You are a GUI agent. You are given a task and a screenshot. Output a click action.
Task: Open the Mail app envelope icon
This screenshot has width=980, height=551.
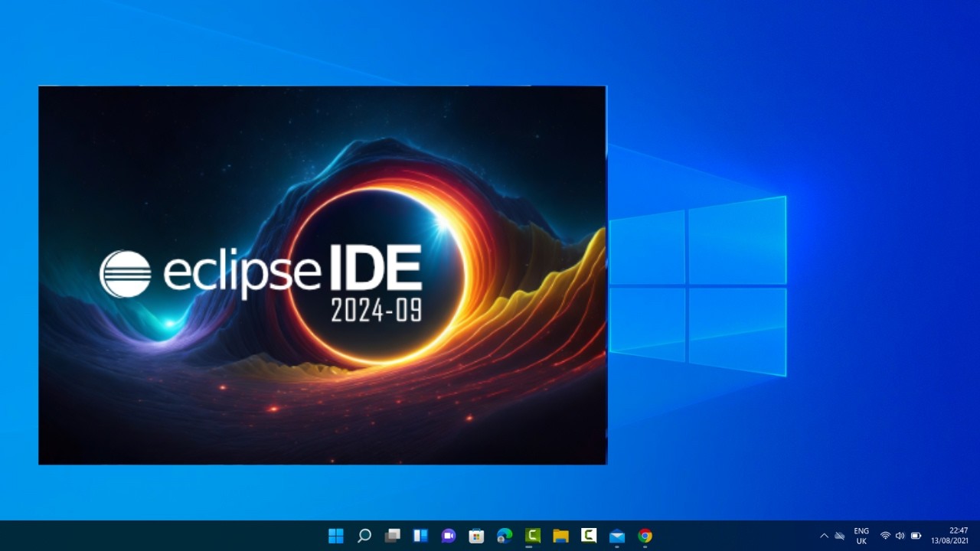[x=617, y=536]
